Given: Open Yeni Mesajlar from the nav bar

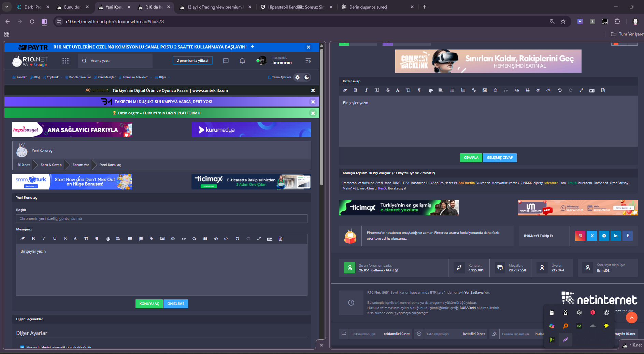Looking at the screenshot, I should [105, 77].
